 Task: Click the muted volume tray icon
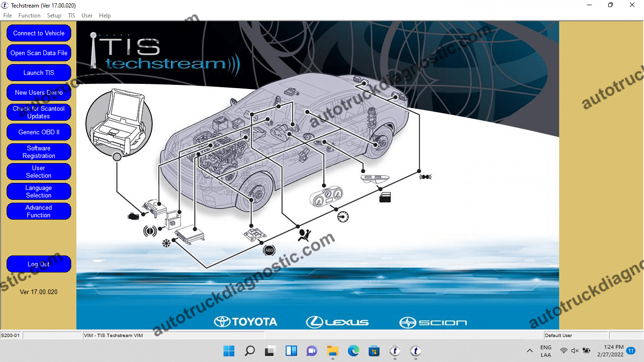[x=575, y=351]
